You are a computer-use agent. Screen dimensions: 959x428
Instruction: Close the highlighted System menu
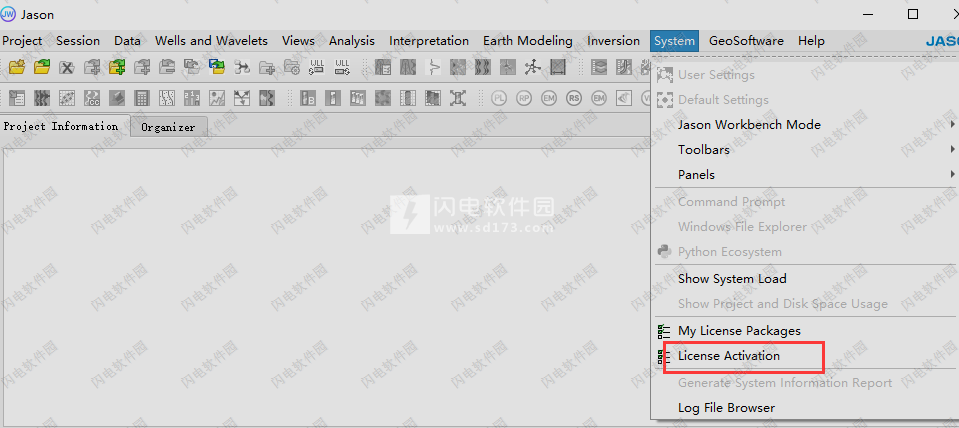click(675, 41)
